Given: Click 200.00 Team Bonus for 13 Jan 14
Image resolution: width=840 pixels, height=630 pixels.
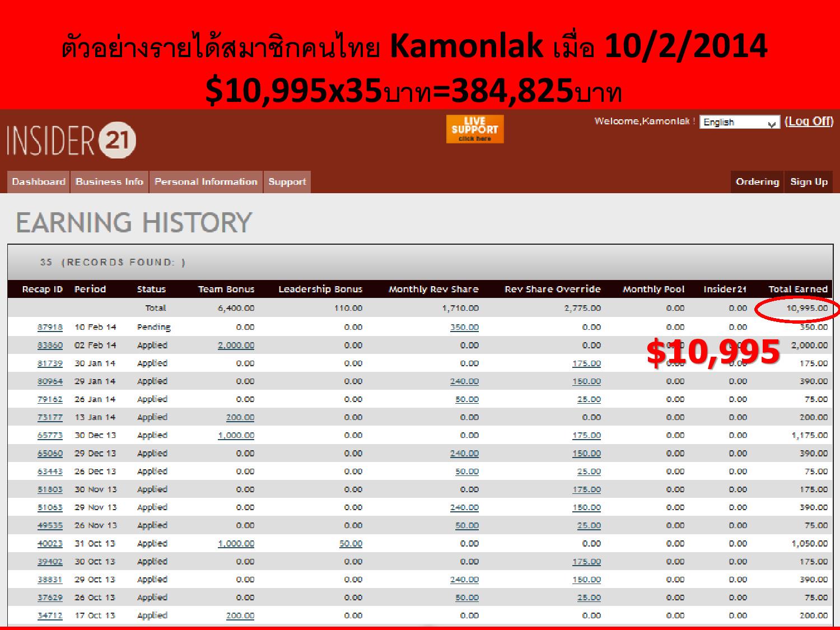Looking at the screenshot, I should 240,417.
